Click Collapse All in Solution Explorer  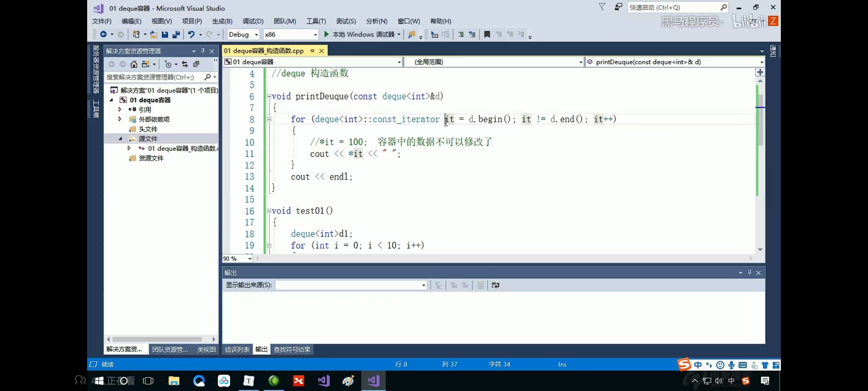[196, 64]
